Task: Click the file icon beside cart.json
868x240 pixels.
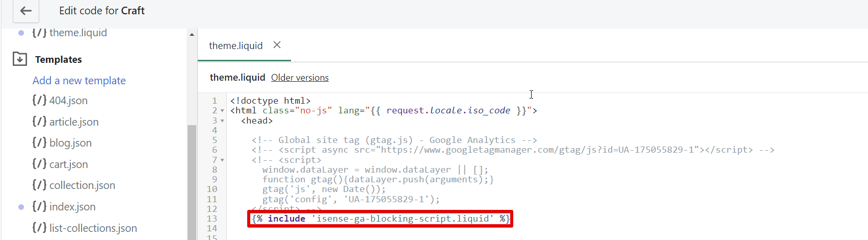Action: [x=39, y=164]
